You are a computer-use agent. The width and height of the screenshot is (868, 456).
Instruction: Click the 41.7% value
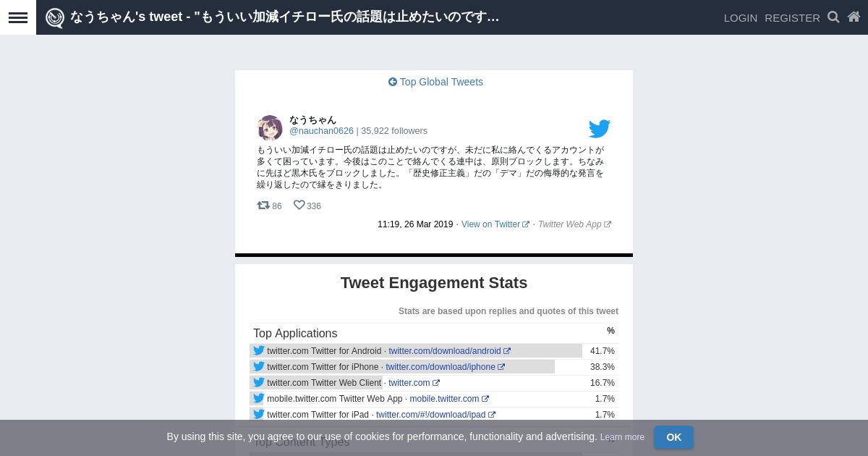603,351
